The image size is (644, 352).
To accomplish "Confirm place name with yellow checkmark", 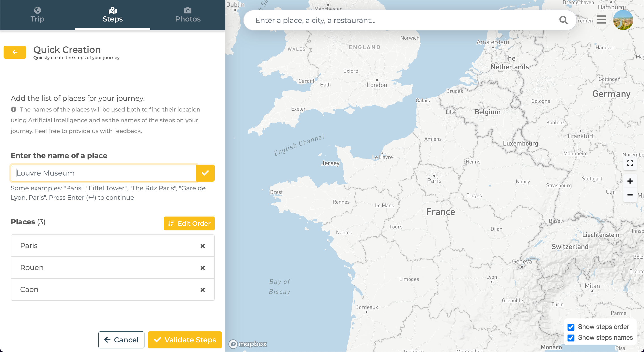I will pos(205,173).
